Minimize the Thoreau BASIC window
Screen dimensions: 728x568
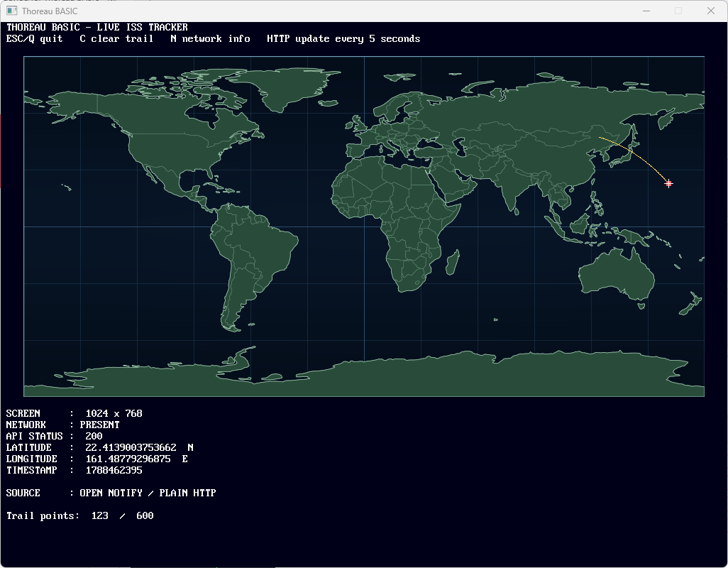(x=646, y=11)
